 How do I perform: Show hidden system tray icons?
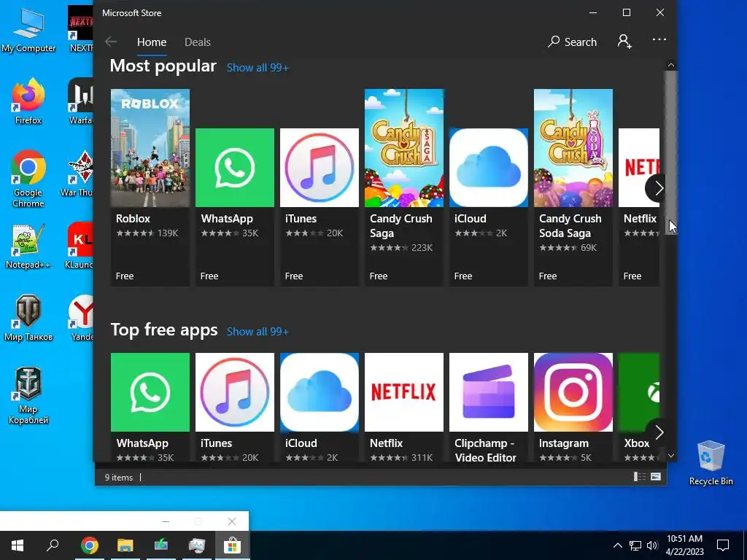617,545
